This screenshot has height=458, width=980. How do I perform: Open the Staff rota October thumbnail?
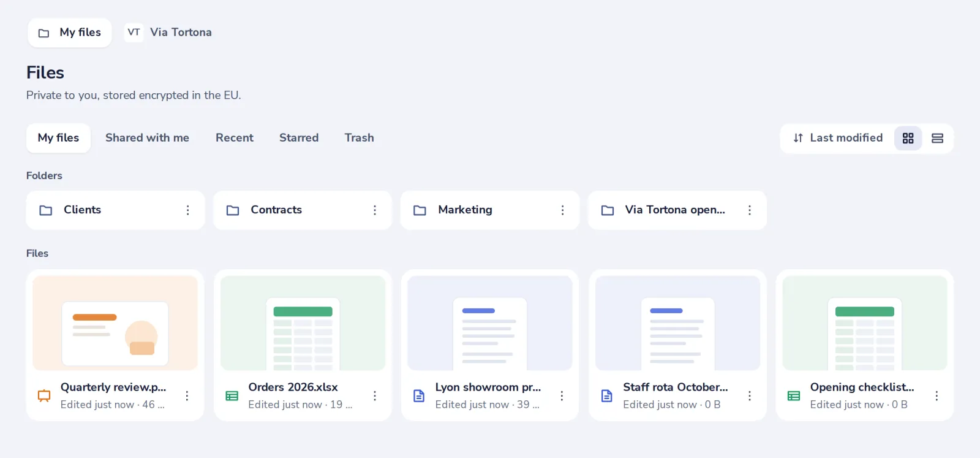point(677,323)
